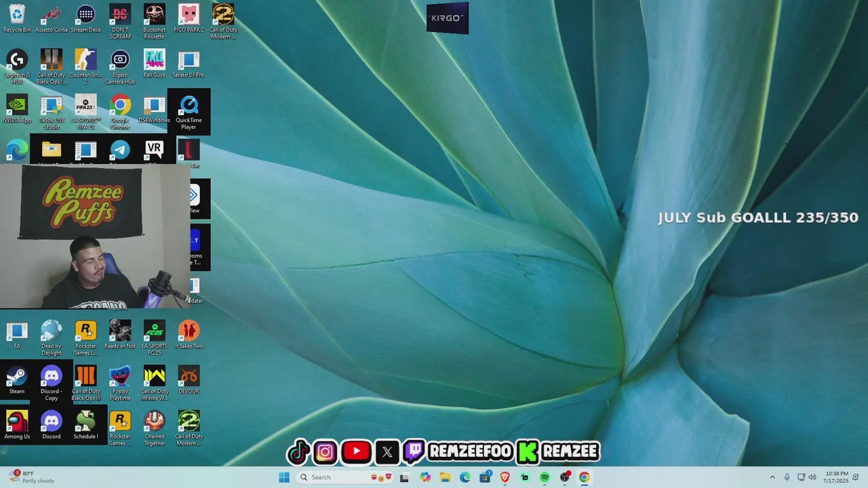The height and width of the screenshot is (488, 868).
Task: Launch Buckshot Roulette
Action: click(x=154, y=22)
